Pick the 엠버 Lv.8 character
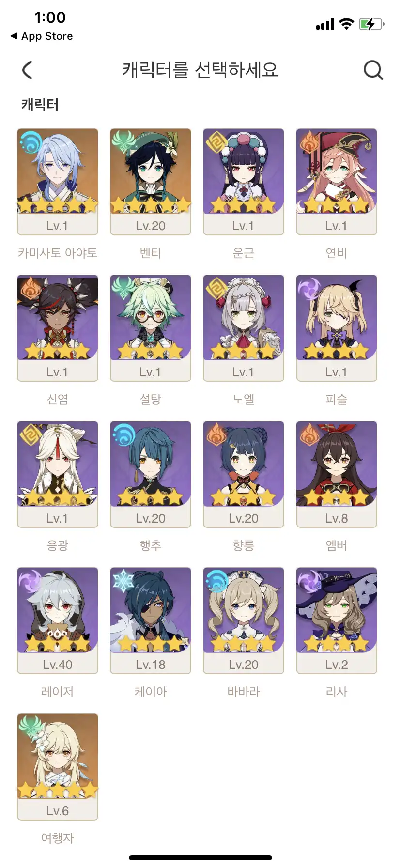 pyautogui.click(x=337, y=474)
